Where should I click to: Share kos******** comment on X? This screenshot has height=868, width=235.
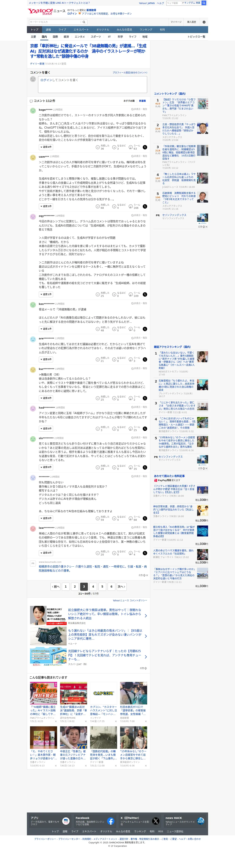pyautogui.click(x=145, y=329)
